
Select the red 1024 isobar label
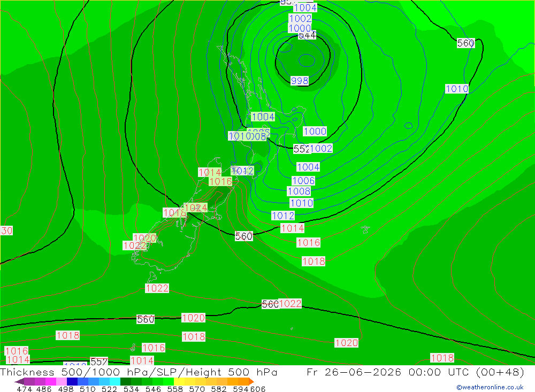pos(196,208)
